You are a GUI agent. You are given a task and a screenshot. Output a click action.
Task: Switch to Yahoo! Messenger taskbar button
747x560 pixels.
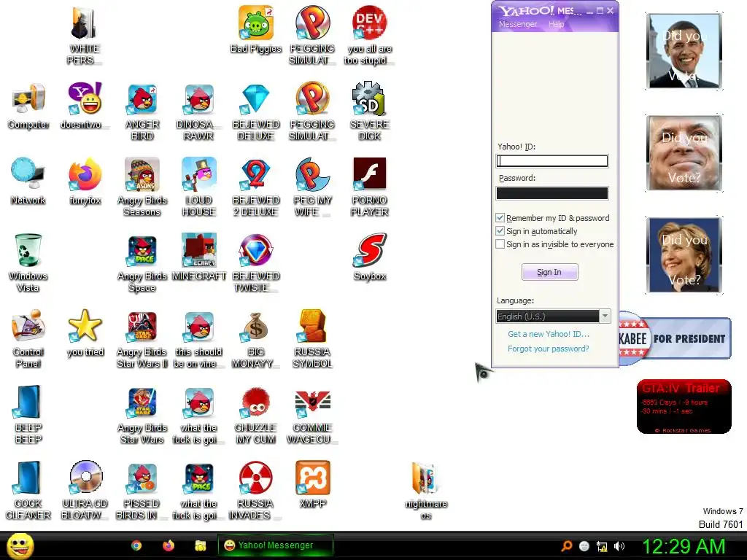pyautogui.click(x=275, y=545)
